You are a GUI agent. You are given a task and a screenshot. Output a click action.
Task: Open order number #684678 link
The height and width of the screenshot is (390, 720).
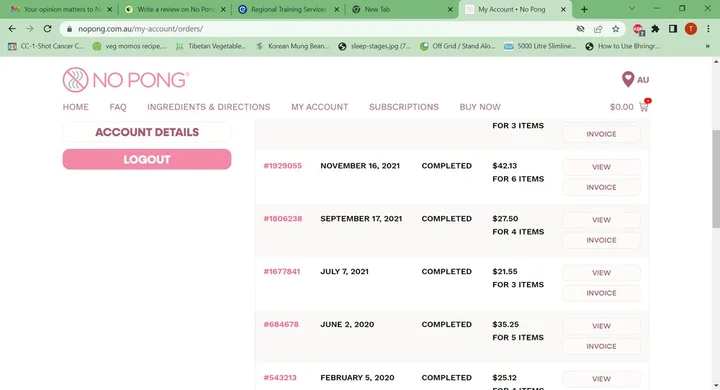[281, 324]
